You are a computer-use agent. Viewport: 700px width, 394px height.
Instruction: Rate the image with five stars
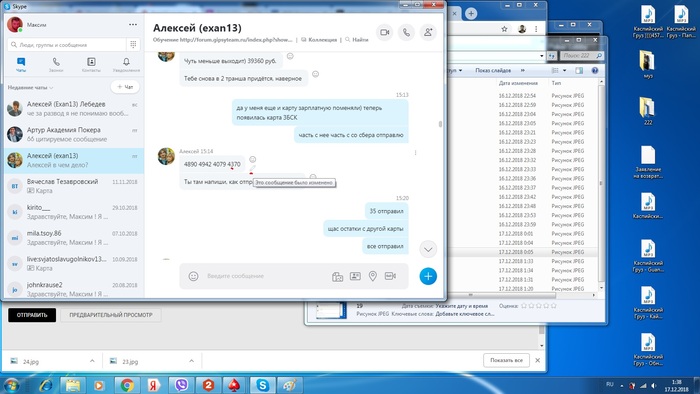(x=554, y=306)
